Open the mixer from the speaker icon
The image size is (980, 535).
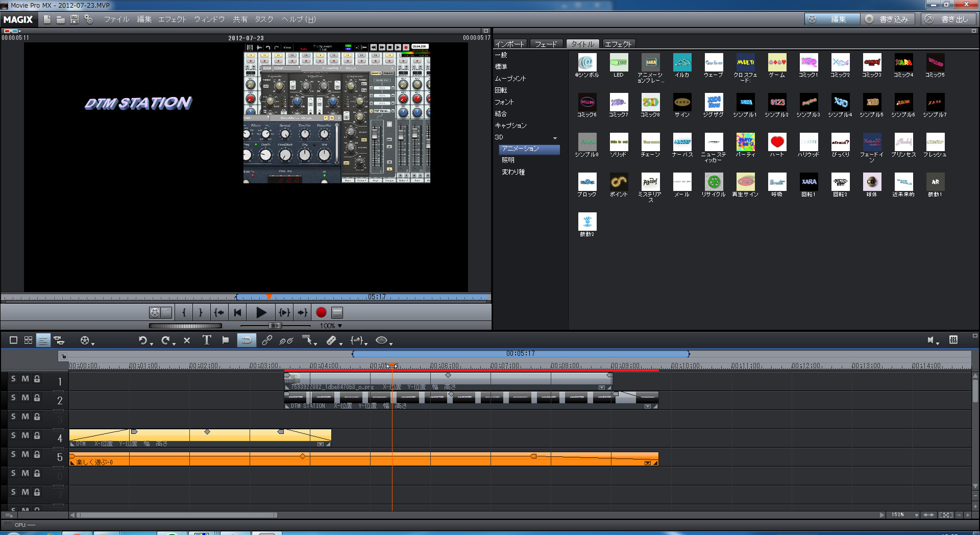point(930,340)
